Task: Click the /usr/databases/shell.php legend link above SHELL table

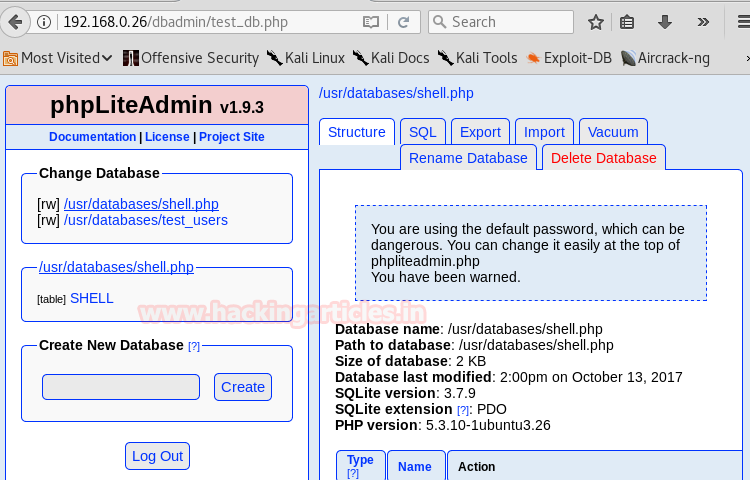Action: point(116,267)
